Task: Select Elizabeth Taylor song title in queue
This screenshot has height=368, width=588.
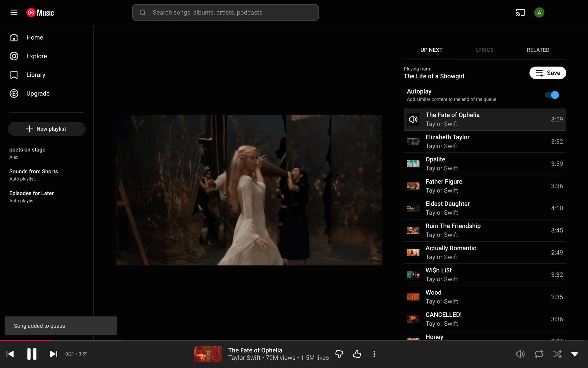Action: [x=447, y=137]
